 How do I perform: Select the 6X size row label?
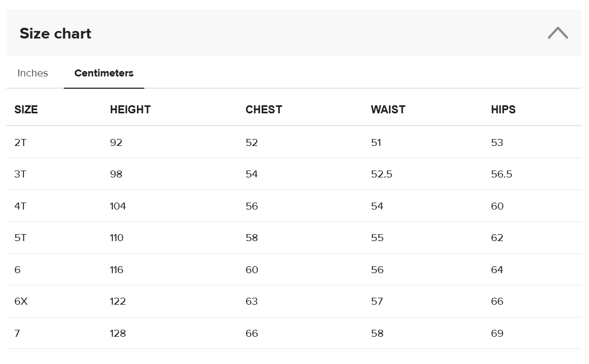(21, 301)
